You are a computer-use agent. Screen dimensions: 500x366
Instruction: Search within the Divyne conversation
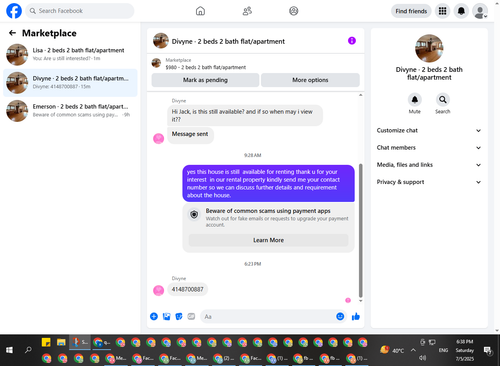coord(443,100)
